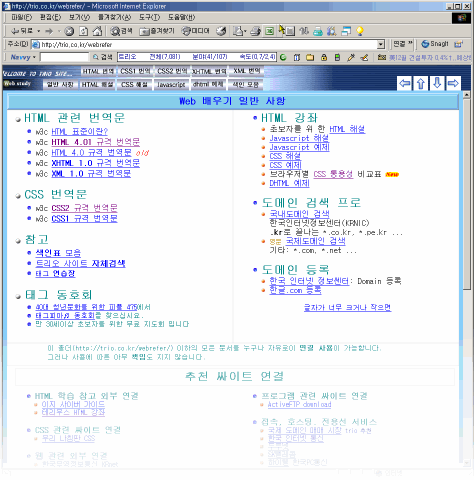474x480 pixels.
Task: Click the page vertical scrollbar up arrow
Action: tap(467, 95)
